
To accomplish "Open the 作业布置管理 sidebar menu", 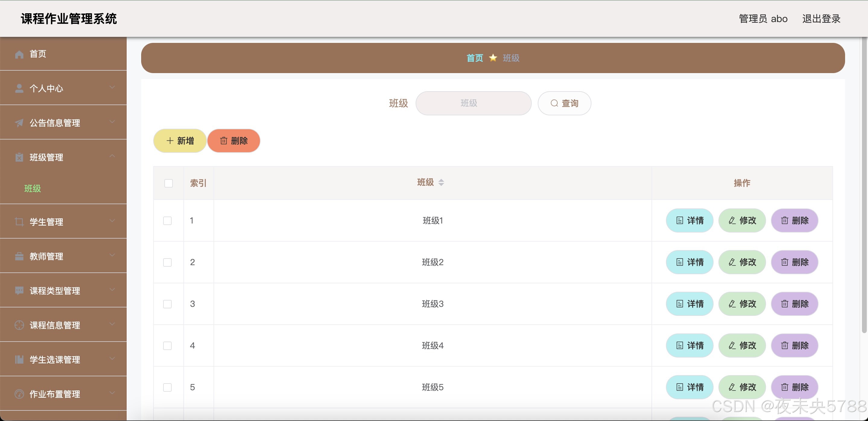I will (x=55, y=394).
